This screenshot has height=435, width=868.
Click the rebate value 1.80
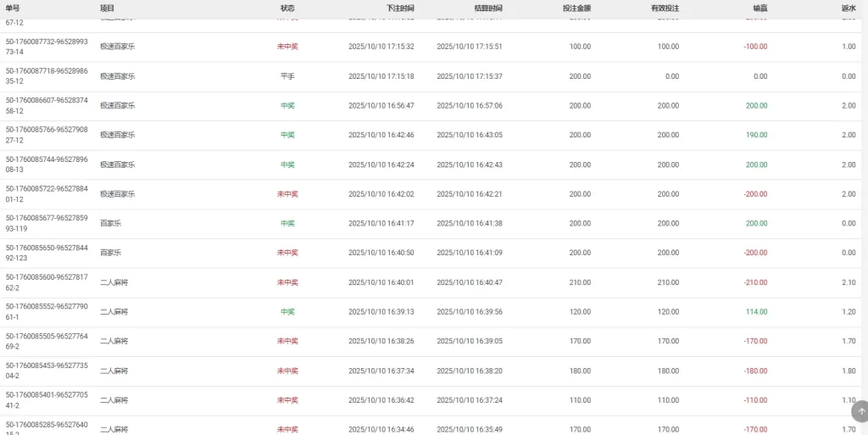849,371
